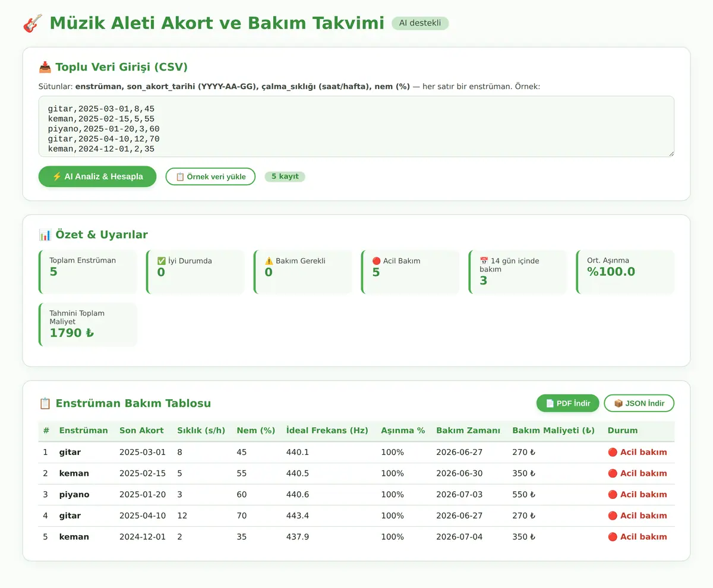Load sample data with Örnek veri yükle
Screen dimensions: 713x588
[x=210, y=176]
